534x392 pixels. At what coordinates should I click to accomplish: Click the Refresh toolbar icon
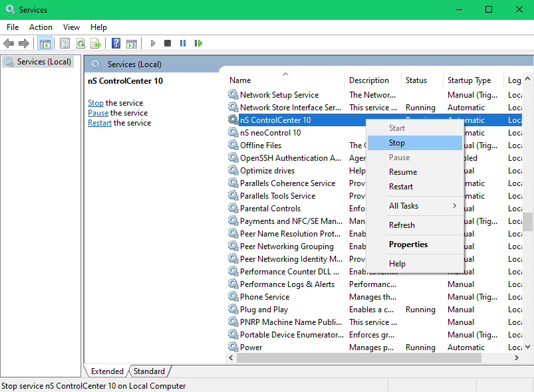click(x=80, y=43)
